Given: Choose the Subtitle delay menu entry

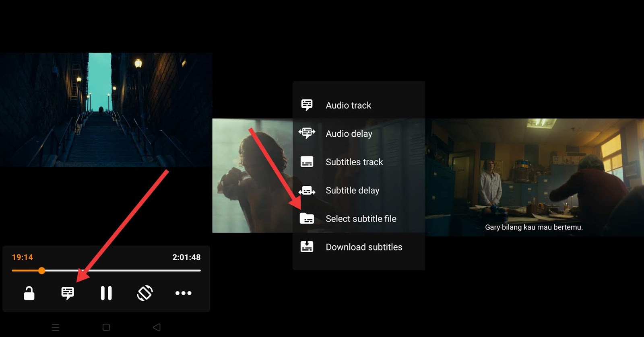Looking at the screenshot, I should (359, 190).
